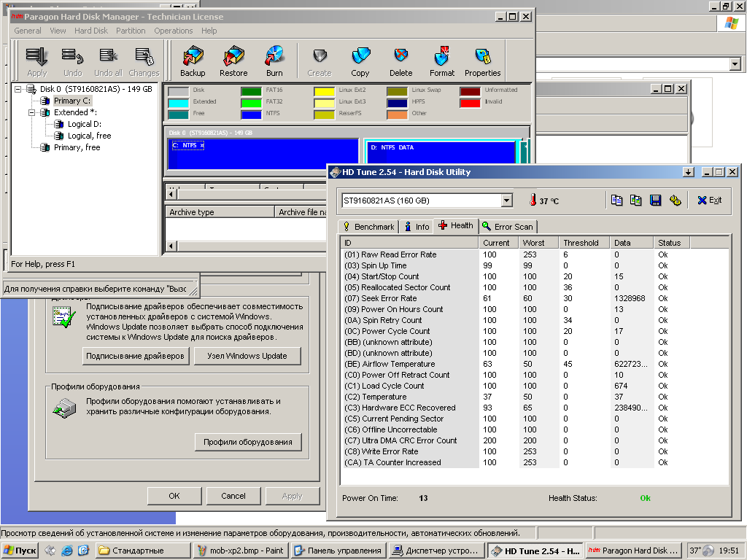Image resolution: width=747 pixels, height=560 pixels.
Task: Click the Undo all icon
Action: click(x=108, y=56)
